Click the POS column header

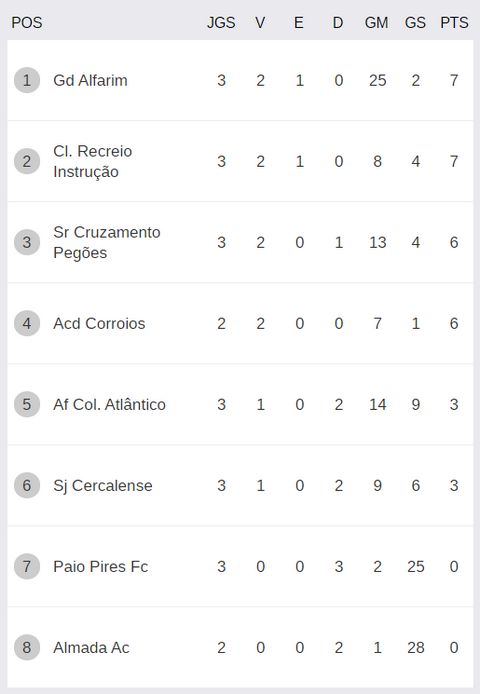(x=27, y=23)
